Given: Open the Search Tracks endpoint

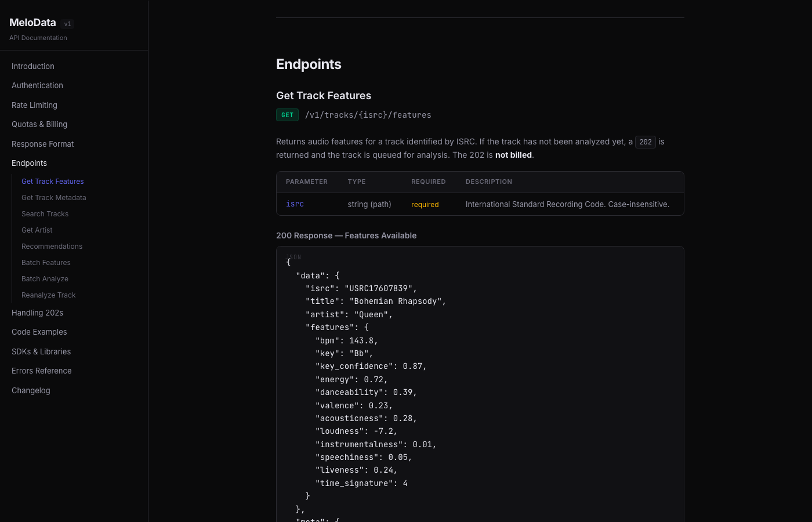Looking at the screenshot, I should 45,213.
